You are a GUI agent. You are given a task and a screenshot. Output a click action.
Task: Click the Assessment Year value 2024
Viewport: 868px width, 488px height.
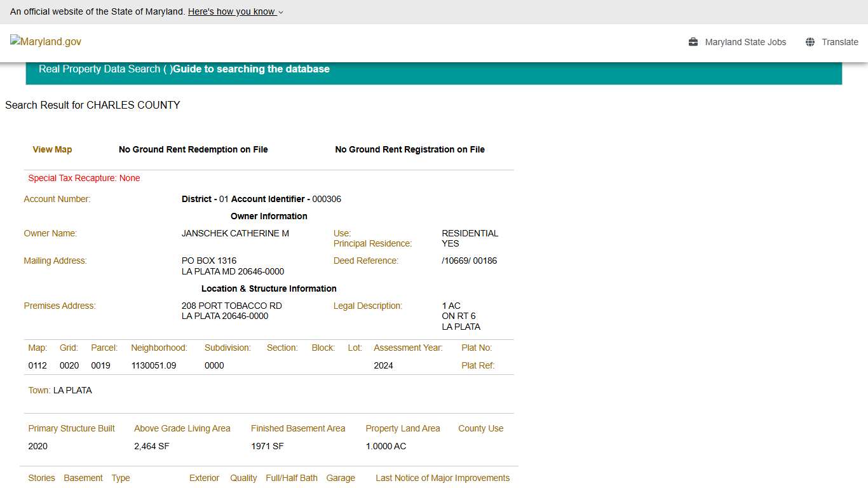pos(383,365)
